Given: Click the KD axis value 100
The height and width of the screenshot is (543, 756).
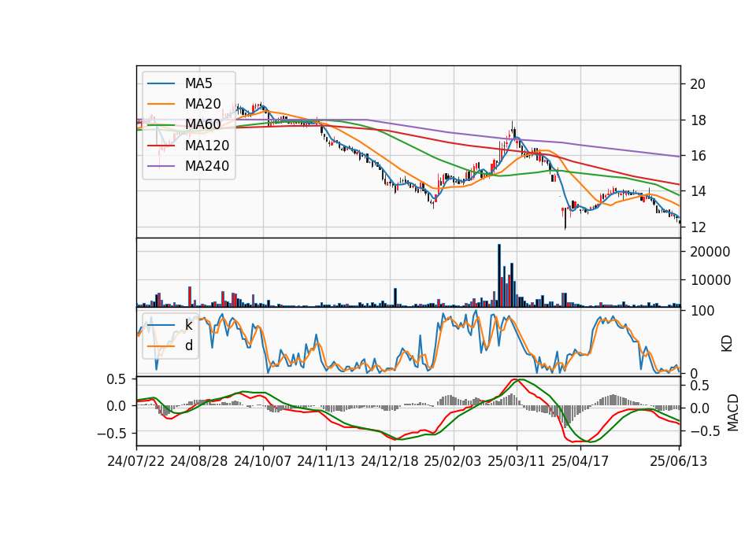Looking at the screenshot, I should coord(702,312).
